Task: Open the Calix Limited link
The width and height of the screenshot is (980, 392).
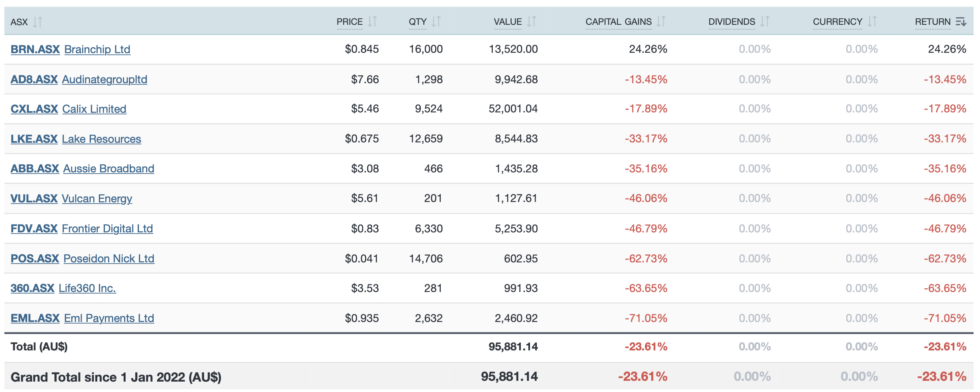Action: pos(94,109)
